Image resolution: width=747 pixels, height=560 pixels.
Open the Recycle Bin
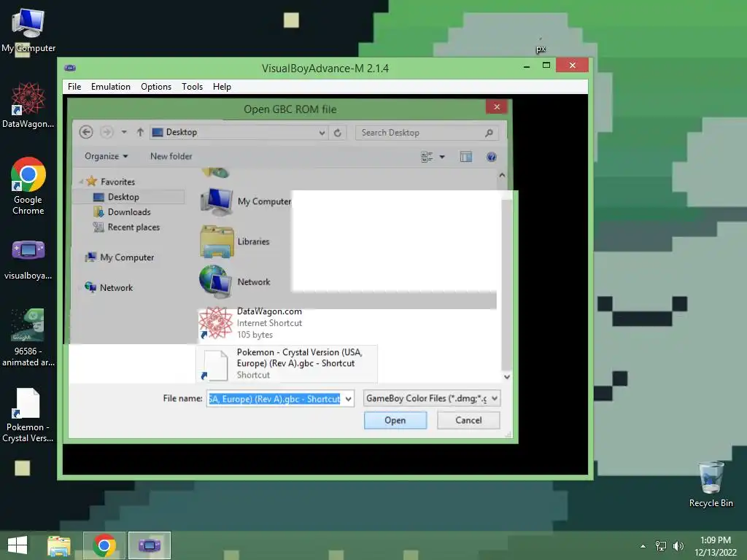coord(711,484)
